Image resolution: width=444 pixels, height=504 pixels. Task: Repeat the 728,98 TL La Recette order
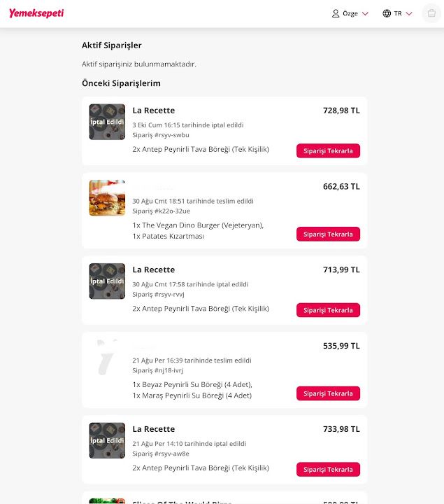[328, 150]
